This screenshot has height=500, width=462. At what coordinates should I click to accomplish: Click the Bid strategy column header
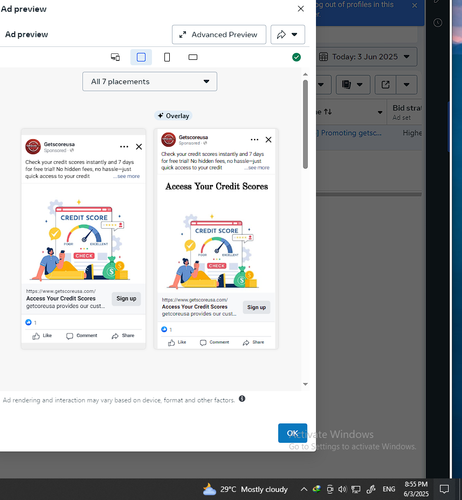[x=407, y=112]
